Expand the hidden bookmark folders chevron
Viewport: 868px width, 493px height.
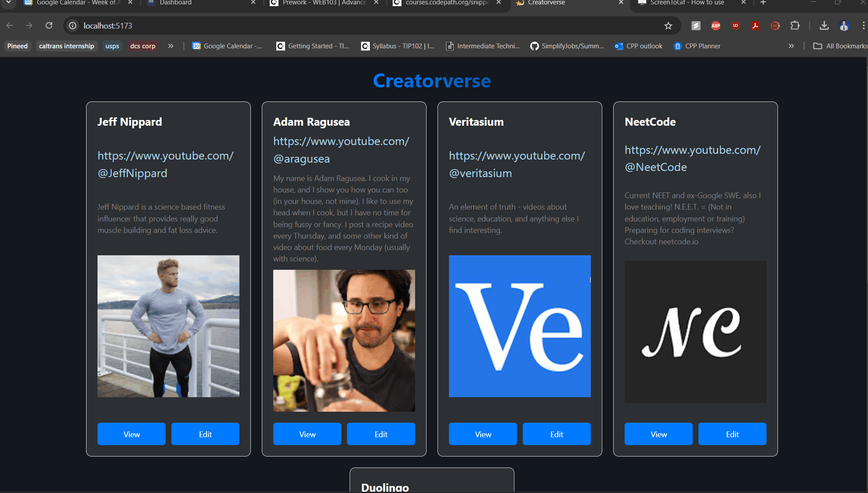171,46
